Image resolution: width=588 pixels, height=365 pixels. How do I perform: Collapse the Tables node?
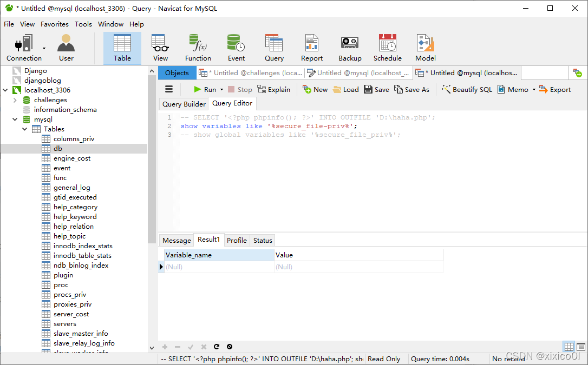(x=25, y=129)
